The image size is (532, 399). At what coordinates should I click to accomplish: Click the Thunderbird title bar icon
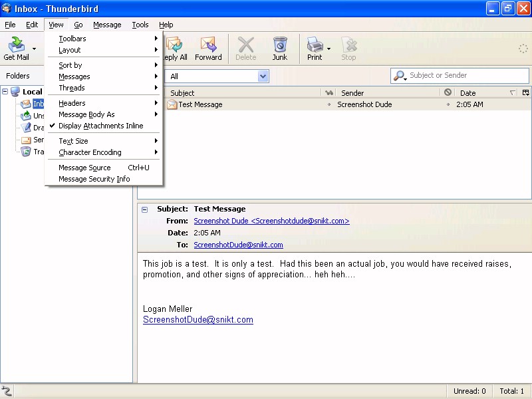[x=6, y=8]
